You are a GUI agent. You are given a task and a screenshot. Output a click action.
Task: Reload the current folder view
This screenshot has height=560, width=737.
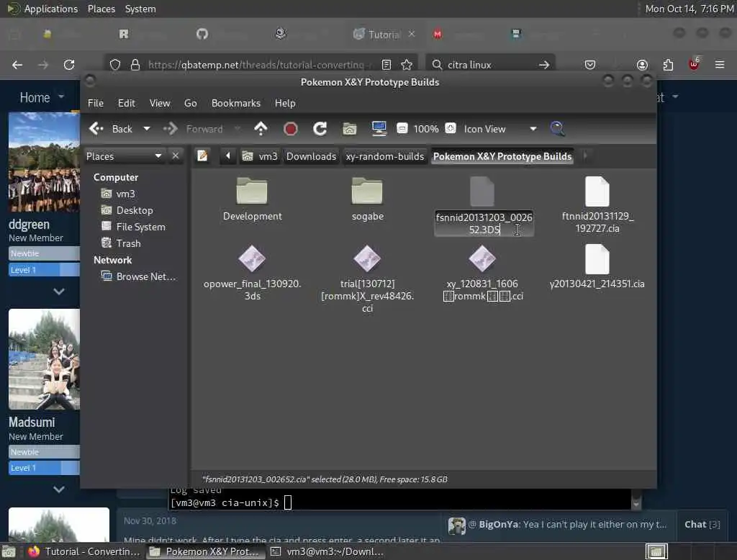(x=320, y=129)
